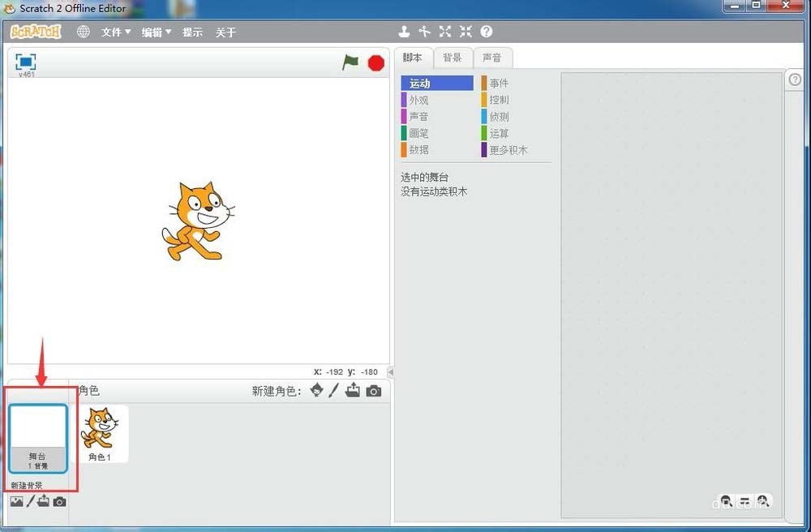Click the block help question tool
Viewport: 811px width, 532px height.
tap(486, 32)
